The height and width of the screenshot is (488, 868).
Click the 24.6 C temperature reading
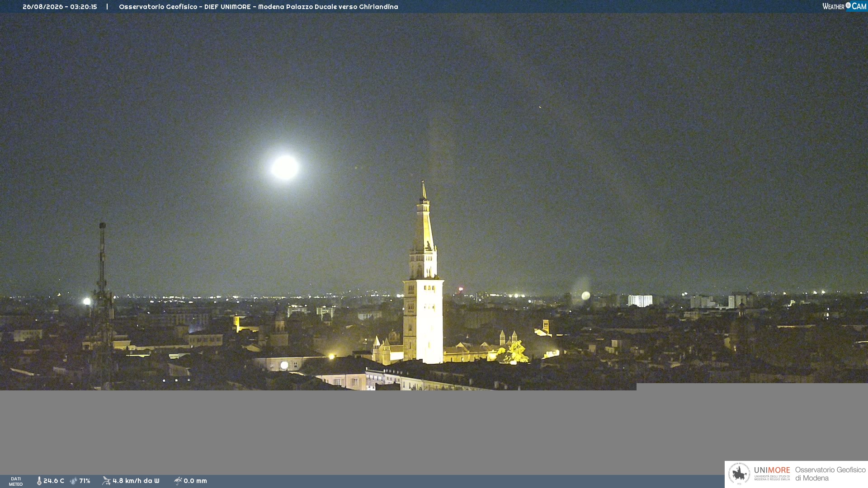pyautogui.click(x=54, y=481)
